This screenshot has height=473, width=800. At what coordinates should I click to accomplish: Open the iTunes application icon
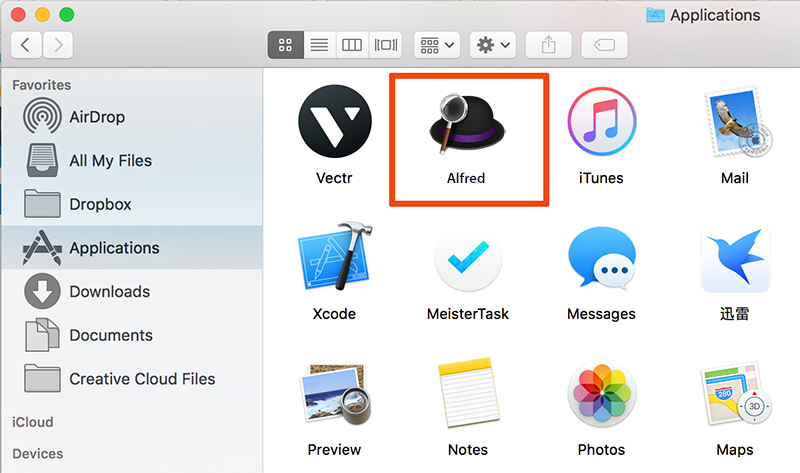tap(602, 121)
